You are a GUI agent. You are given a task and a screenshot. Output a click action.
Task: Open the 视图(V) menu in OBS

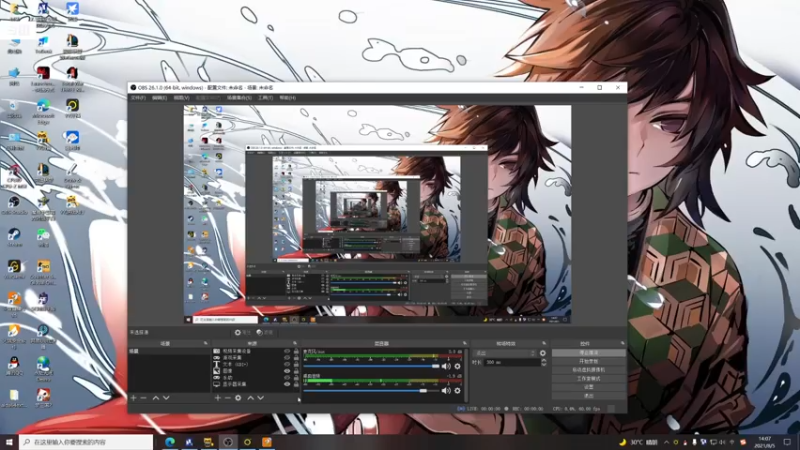181,97
